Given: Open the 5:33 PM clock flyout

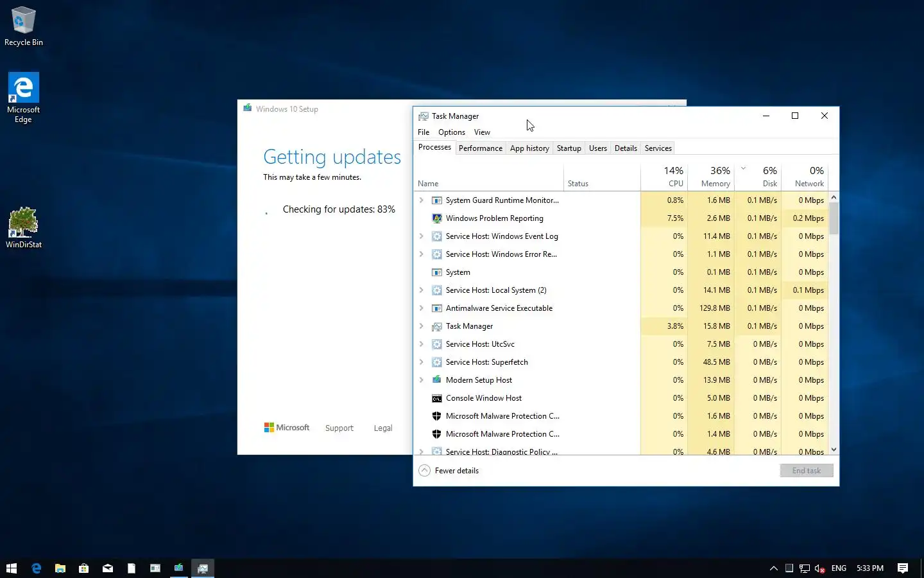Looking at the screenshot, I should [870, 568].
